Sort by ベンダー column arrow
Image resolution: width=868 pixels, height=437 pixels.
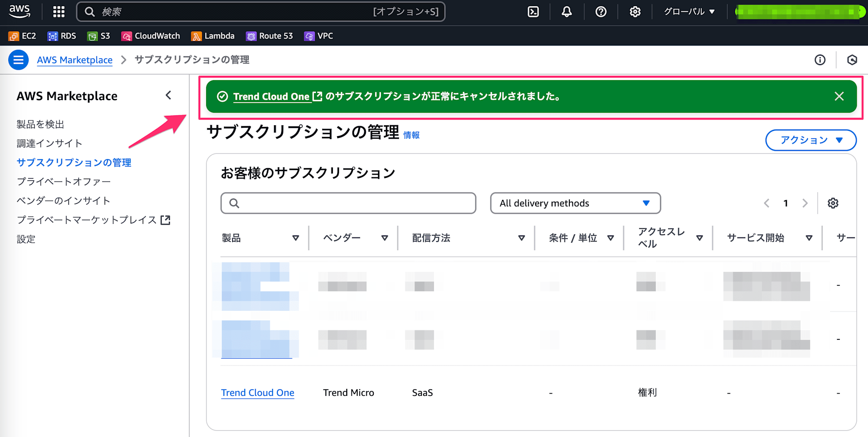(385, 238)
